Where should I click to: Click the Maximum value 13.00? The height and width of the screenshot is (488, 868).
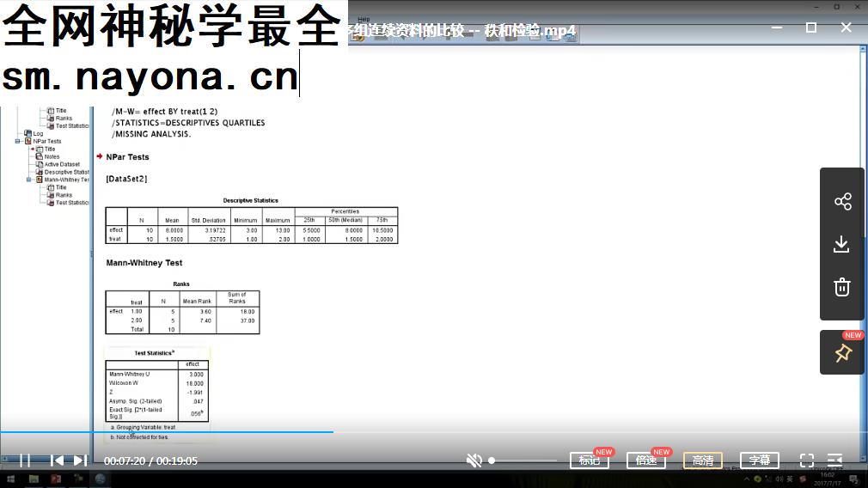[283, 230]
